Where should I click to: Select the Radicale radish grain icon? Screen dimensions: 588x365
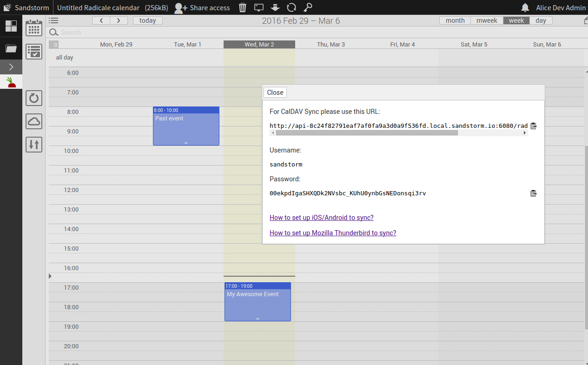point(11,82)
